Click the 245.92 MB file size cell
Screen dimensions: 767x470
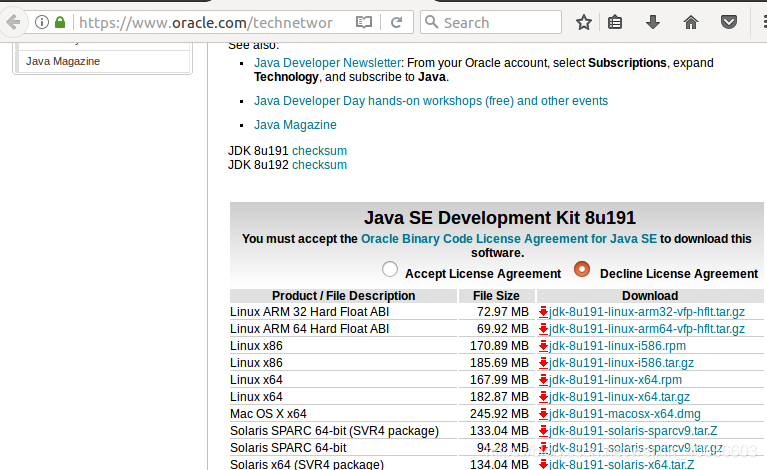499,414
